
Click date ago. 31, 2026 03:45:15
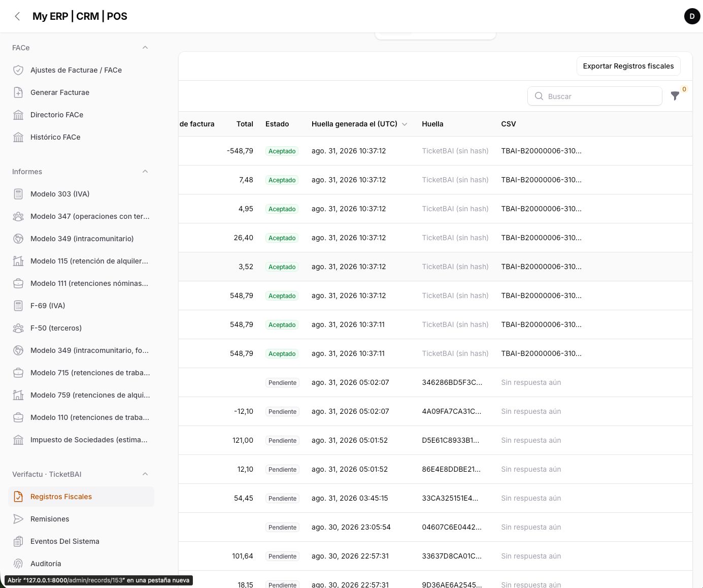click(x=350, y=498)
